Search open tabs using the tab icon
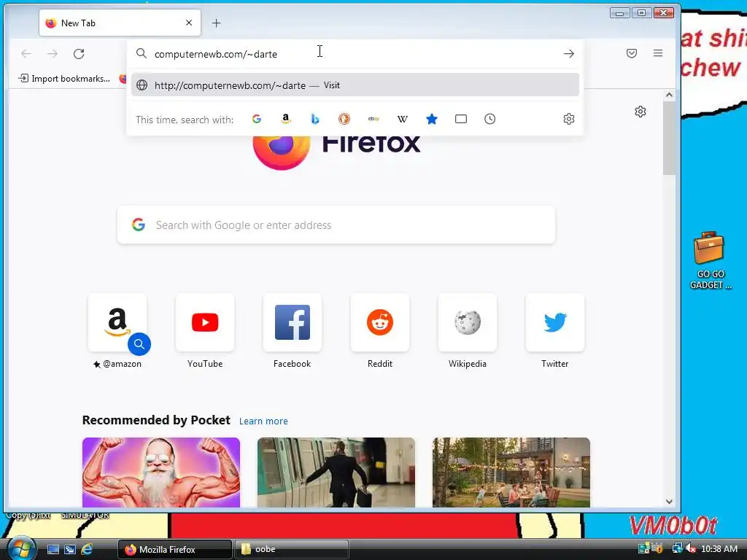747x560 pixels. click(x=461, y=119)
